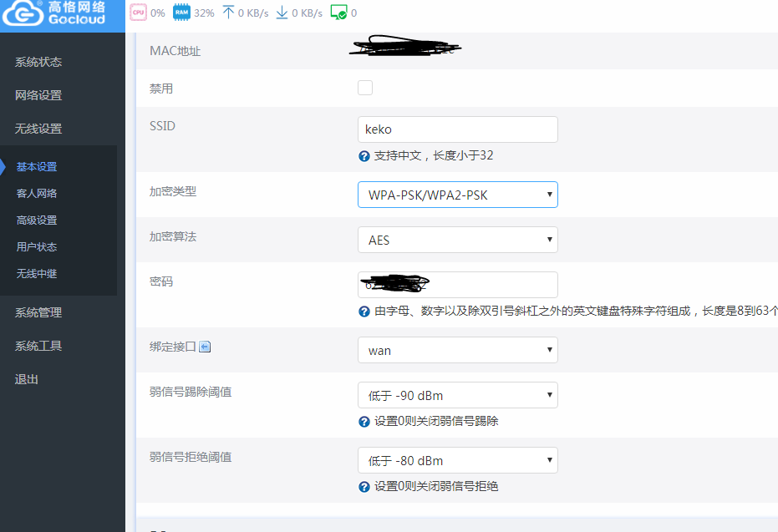Open the 绑定接口 wan dropdown

pyautogui.click(x=457, y=350)
